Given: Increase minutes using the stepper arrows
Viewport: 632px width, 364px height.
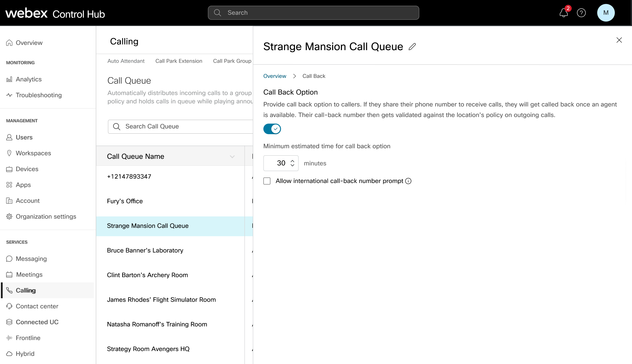Looking at the screenshot, I should [292, 161].
